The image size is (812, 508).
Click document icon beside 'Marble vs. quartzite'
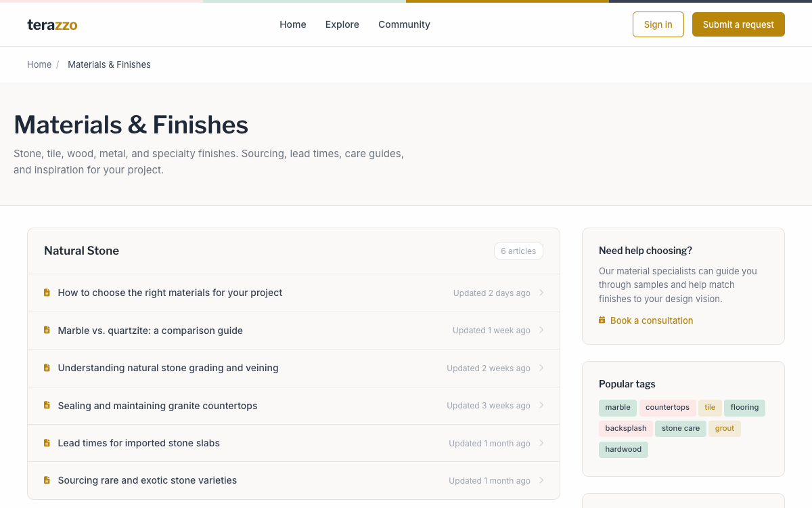[x=47, y=330]
